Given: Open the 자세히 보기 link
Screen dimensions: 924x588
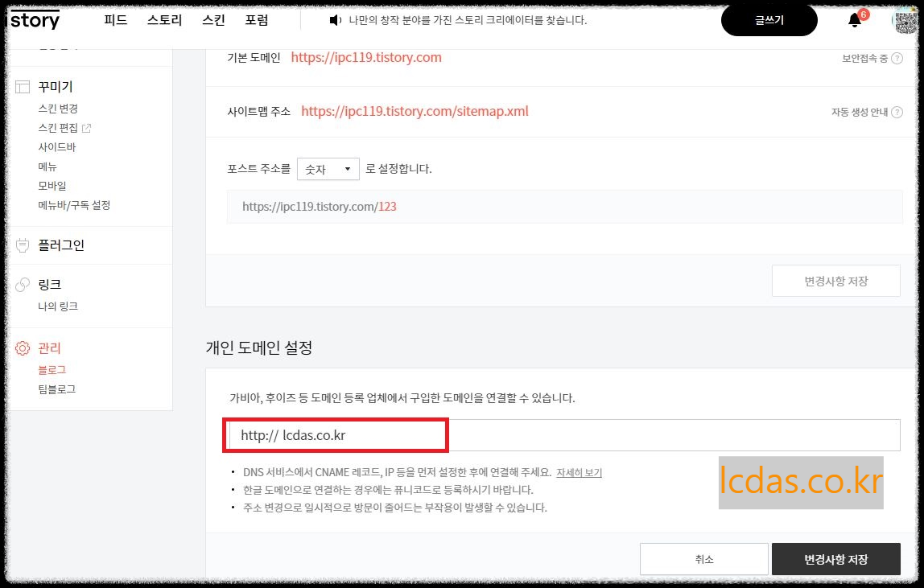Looking at the screenshot, I should point(579,472).
